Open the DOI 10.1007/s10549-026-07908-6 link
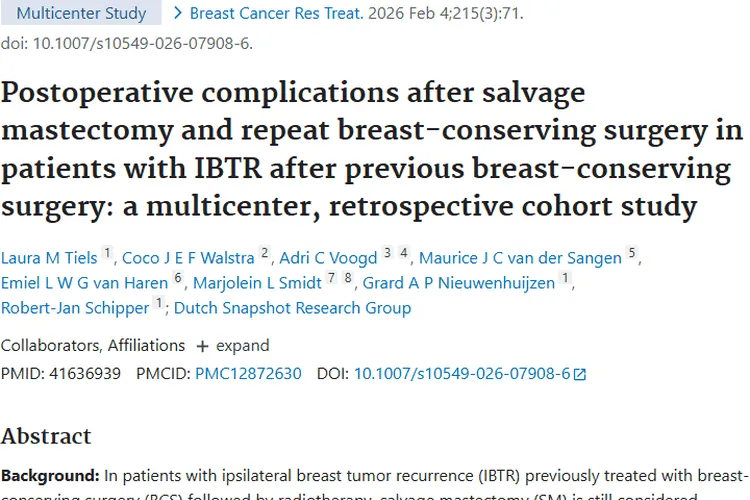Viewport: 750px width, 500px height. pyautogui.click(x=461, y=373)
